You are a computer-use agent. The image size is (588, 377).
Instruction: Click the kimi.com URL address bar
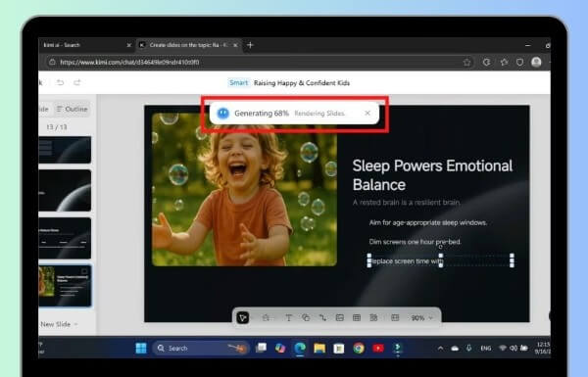point(259,63)
